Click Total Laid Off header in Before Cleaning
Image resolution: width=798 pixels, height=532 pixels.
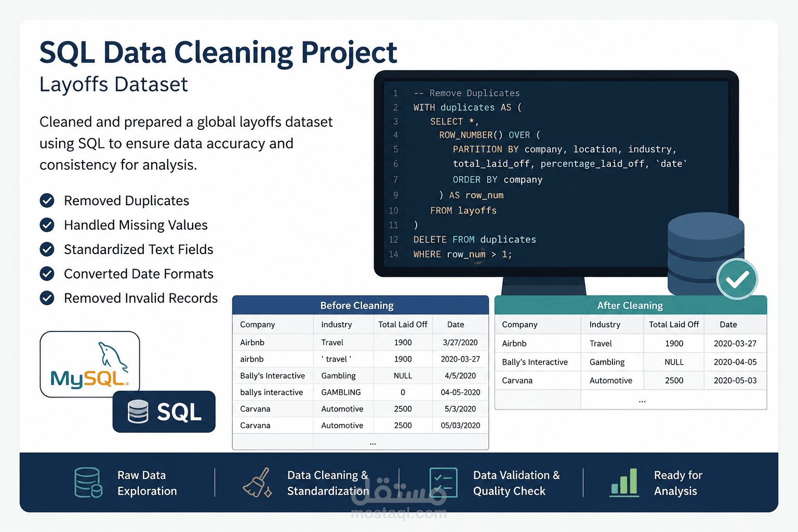click(x=403, y=325)
